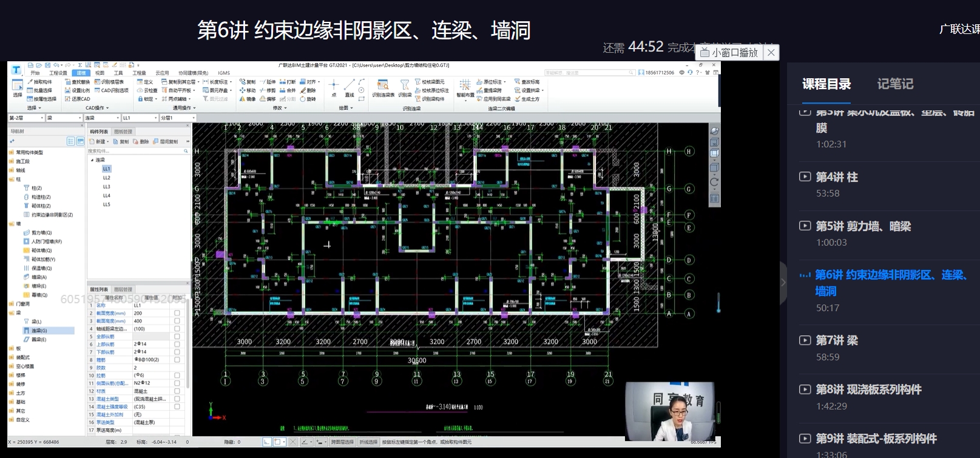Select the 直线 line drawing tool
Image resolution: width=980 pixels, height=458 pixels.
(x=350, y=88)
